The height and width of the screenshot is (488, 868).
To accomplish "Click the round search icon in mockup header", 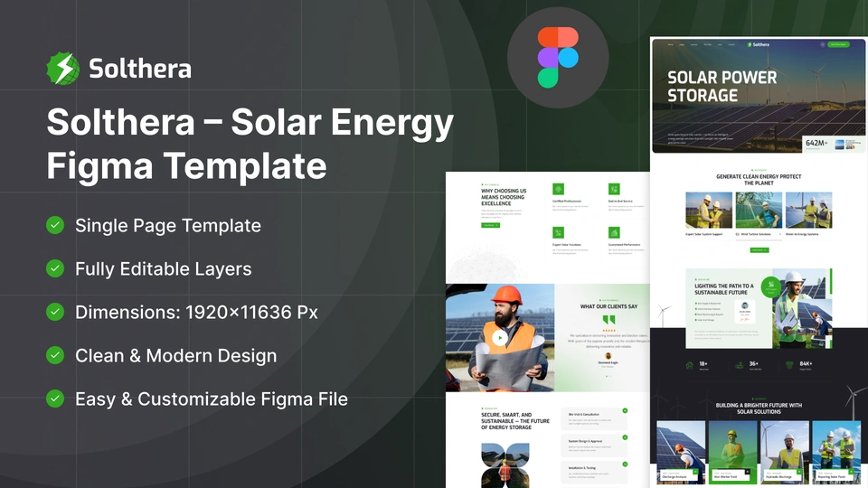I will click(x=822, y=44).
